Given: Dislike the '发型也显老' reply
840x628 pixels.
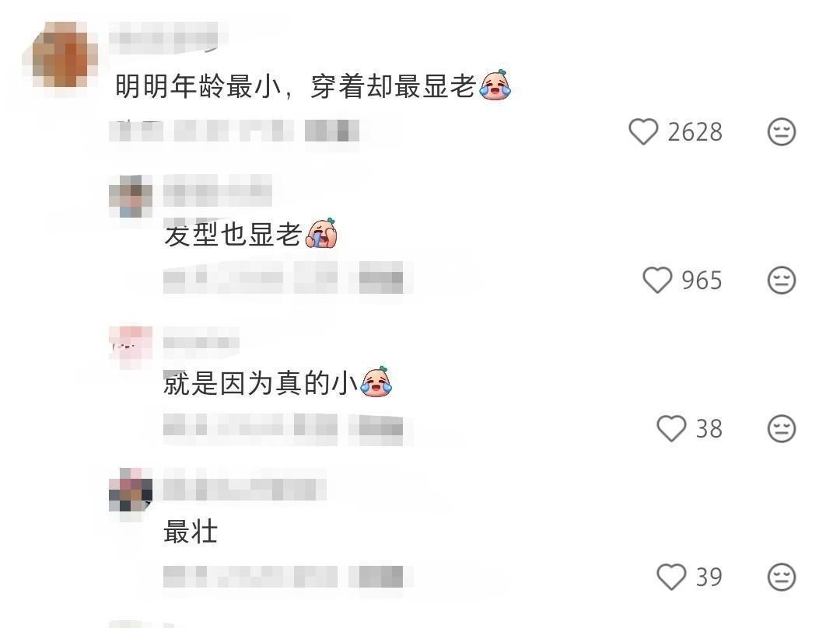Looking at the screenshot, I should point(782,280).
